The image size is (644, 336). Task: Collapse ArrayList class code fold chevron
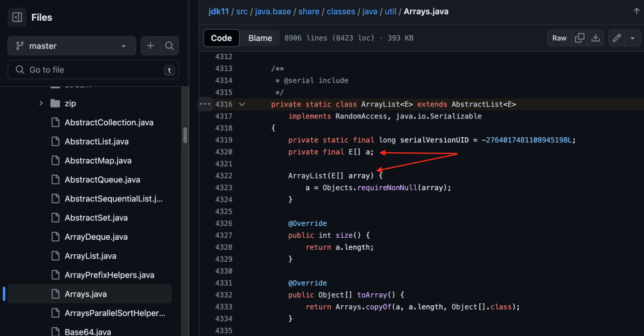242,104
